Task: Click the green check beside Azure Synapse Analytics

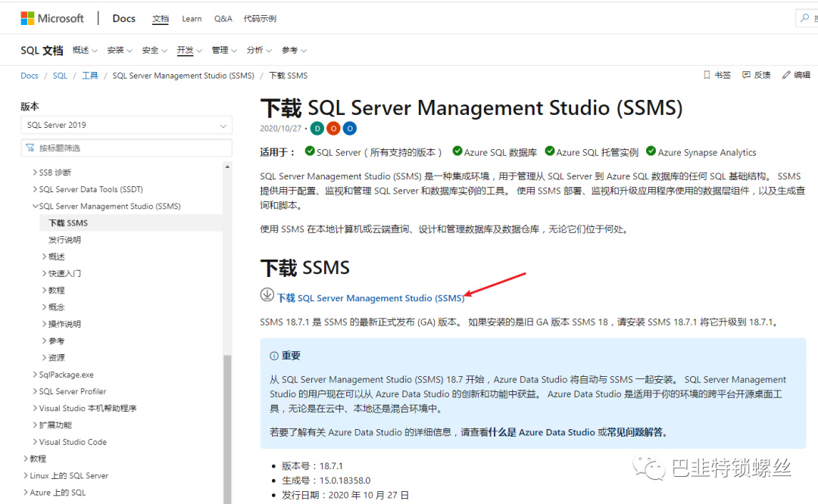Action: (651, 151)
